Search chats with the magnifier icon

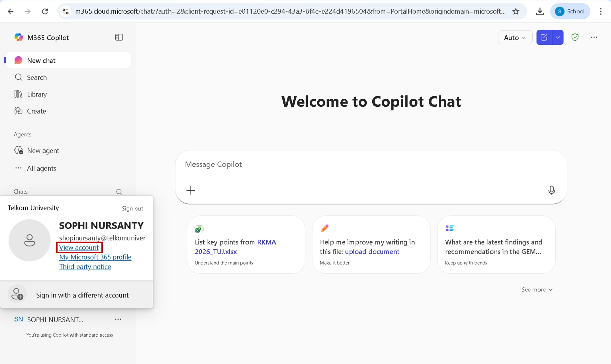click(119, 192)
